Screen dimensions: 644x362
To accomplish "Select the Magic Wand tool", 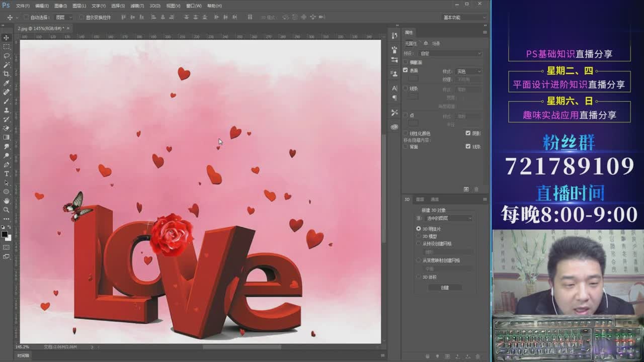I will pos(7,65).
